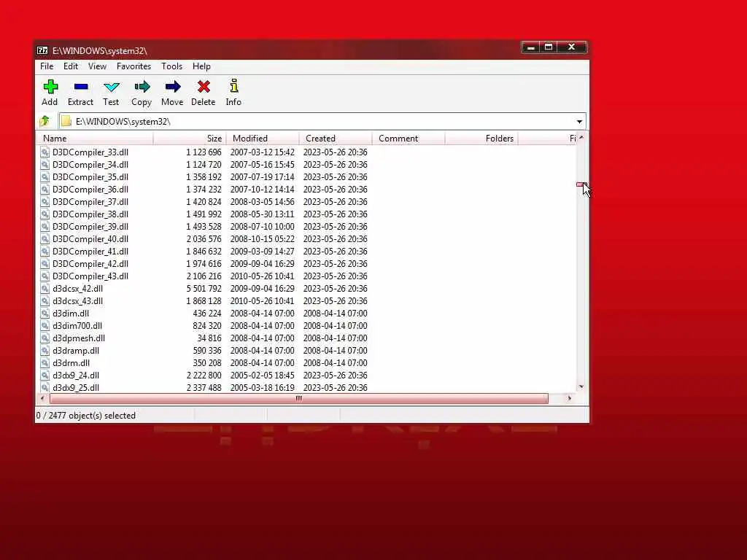Select the file name D3DCompiler_42.dll

coord(90,264)
